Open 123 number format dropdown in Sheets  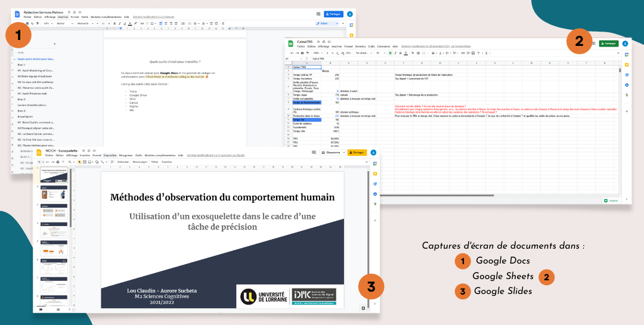click(348, 53)
